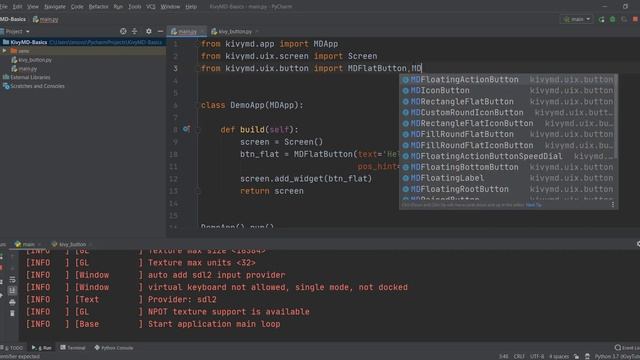Click Next Tip link in completion popup
640x360 pixels.
534,205
